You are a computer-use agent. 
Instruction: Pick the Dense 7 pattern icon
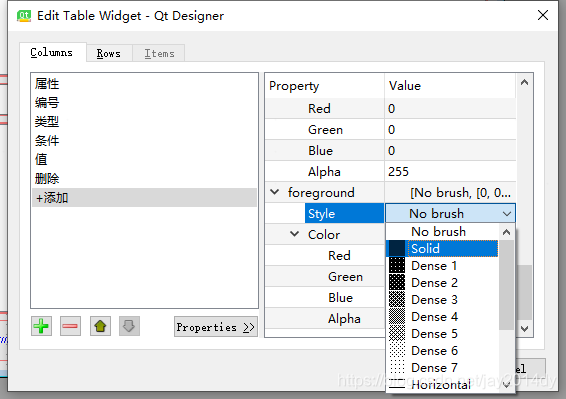point(397,367)
